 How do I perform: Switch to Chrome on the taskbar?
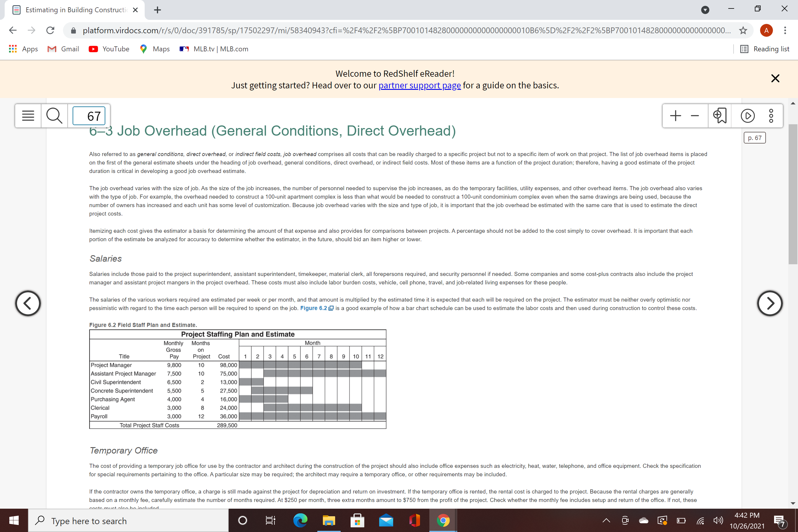tap(443, 520)
